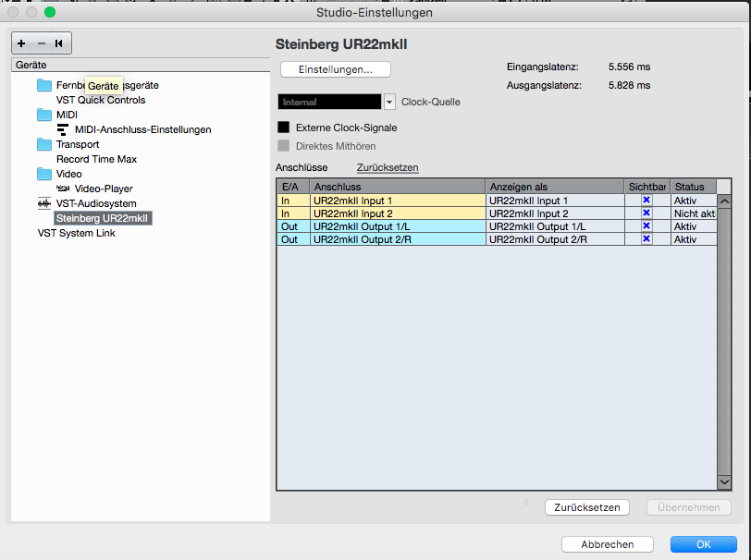Viewport: 751px width, 560px height.
Task: Click the Video-Player camera icon
Action: click(x=63, y=189)
